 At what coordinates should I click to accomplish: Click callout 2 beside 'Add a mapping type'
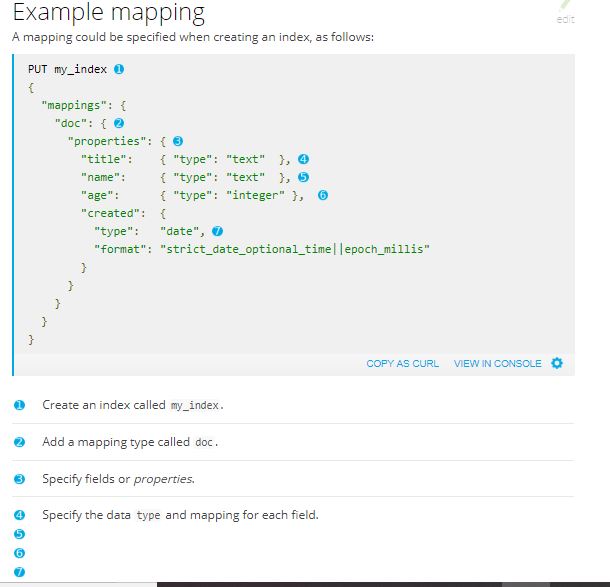click(x=19, y=442)
